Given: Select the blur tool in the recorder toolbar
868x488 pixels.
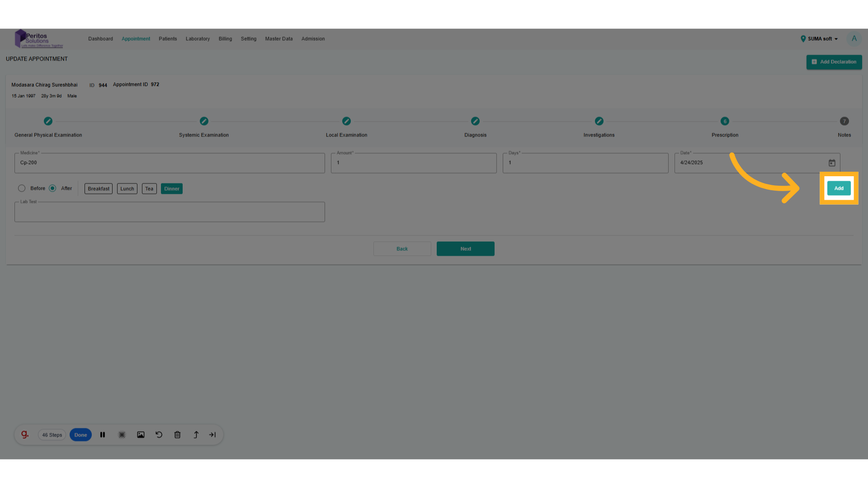Looking at the screenshot, I should [x=122, y=435].
